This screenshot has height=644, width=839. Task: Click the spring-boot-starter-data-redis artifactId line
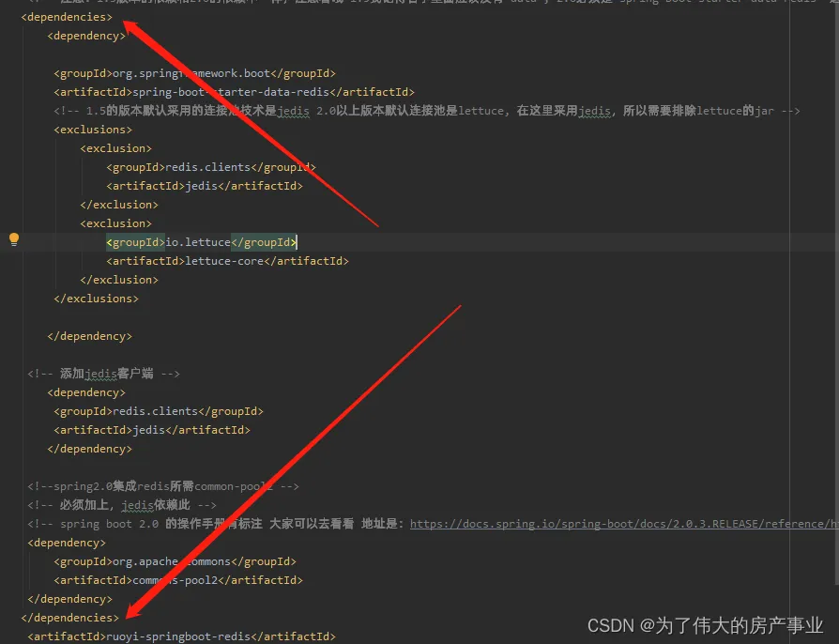pos(234,92)
